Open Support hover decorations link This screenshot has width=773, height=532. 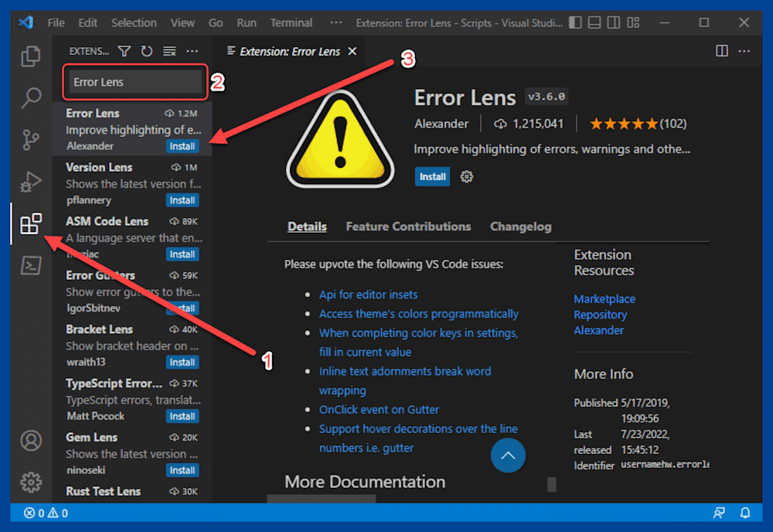(418, 438)
